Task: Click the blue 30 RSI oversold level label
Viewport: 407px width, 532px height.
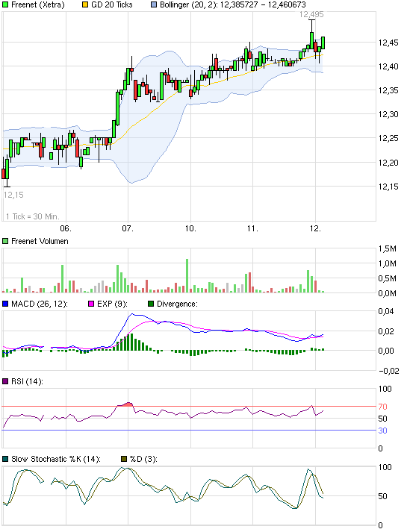Action: click(x=382, y=431)
